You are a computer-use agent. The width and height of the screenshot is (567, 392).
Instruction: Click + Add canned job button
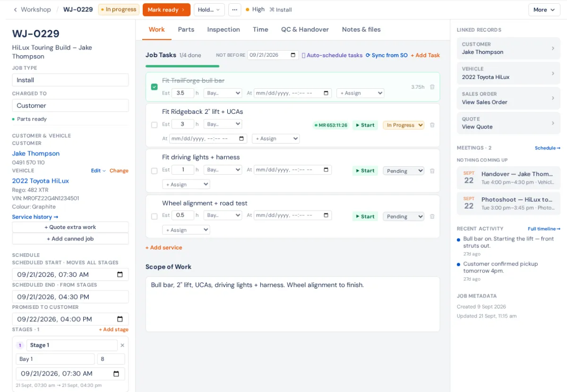pyautogui.click(x=70, y=239)
